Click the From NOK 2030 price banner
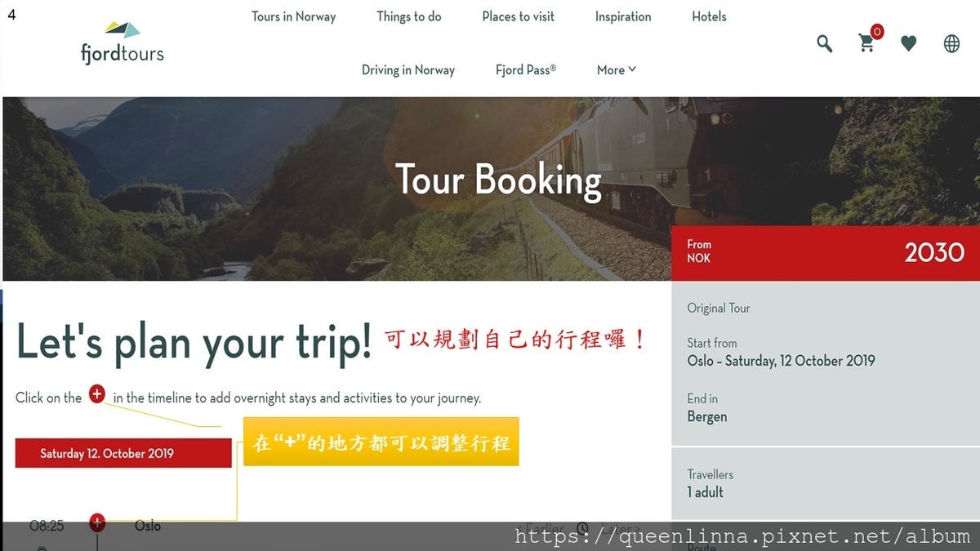Viewport: 980px width, 551px height. (x=826, y=253)
